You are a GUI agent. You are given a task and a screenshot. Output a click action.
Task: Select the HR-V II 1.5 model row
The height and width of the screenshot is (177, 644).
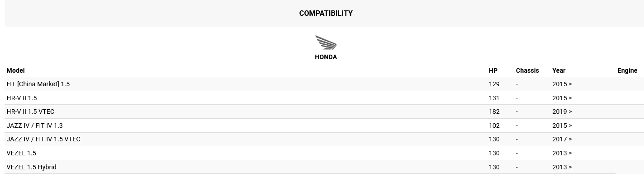[324, 98]
